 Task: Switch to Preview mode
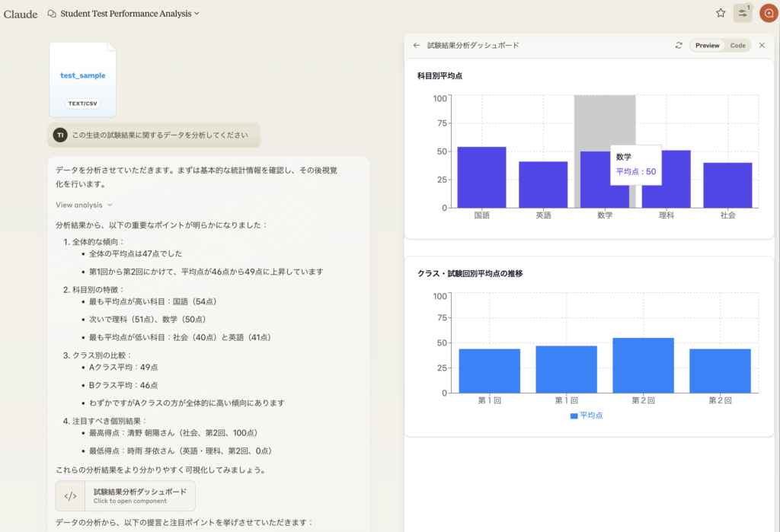707,46
